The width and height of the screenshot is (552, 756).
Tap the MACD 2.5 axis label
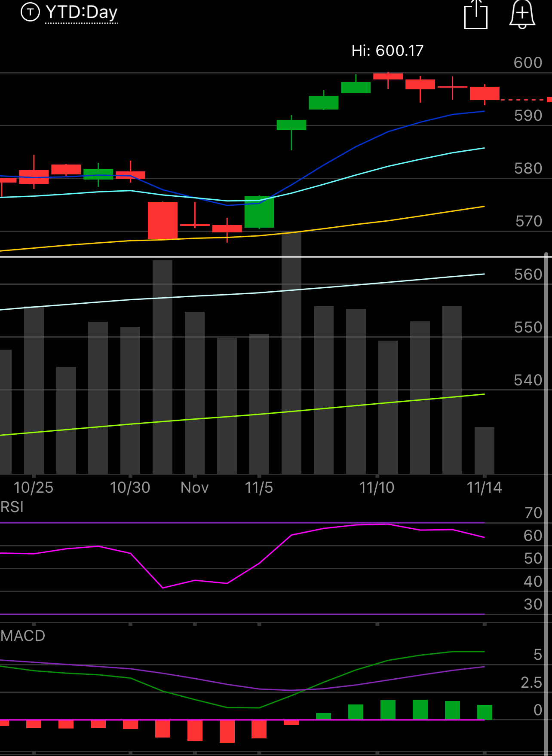tap(531, 682)
